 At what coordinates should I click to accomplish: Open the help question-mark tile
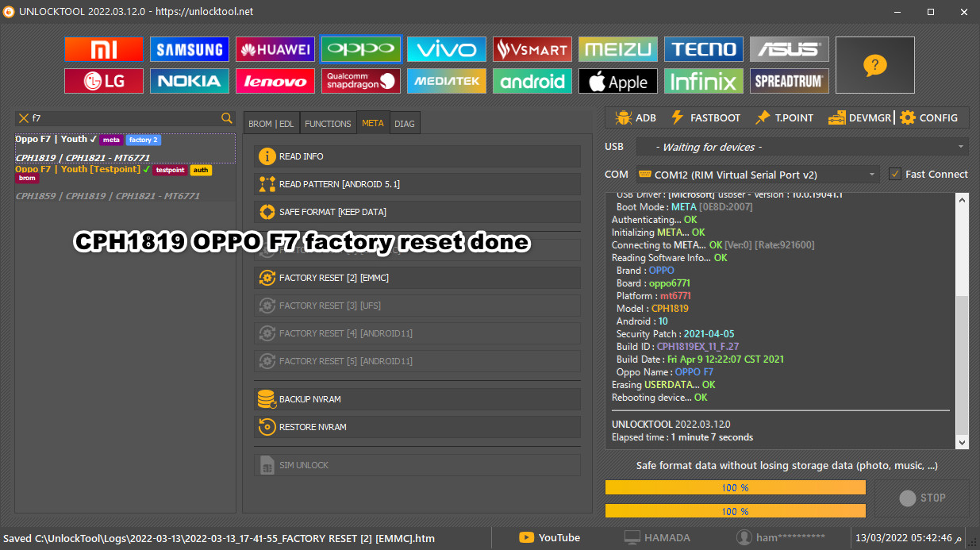pos(875,65)
